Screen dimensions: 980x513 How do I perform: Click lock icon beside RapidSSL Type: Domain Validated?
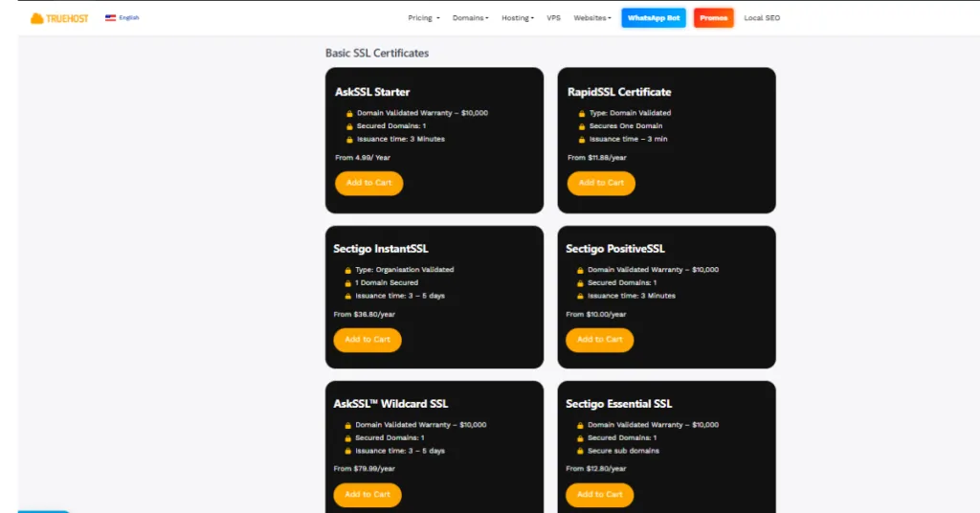point(582,113)
